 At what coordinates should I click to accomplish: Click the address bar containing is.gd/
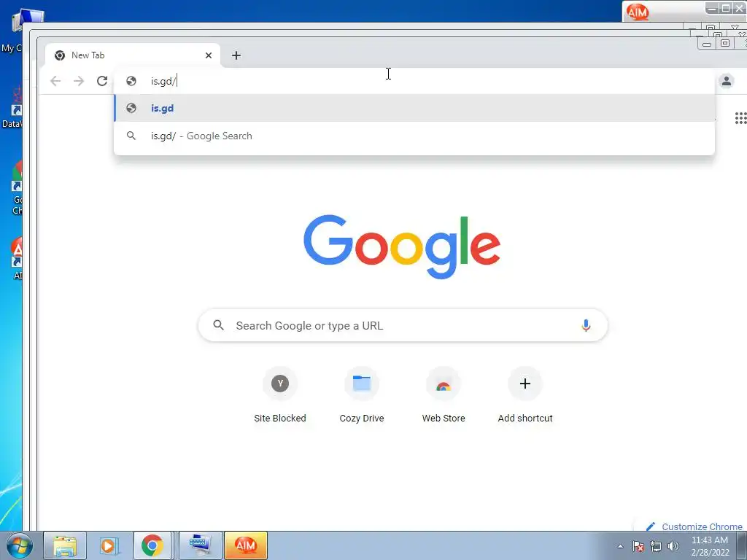(x=414, y=81)
